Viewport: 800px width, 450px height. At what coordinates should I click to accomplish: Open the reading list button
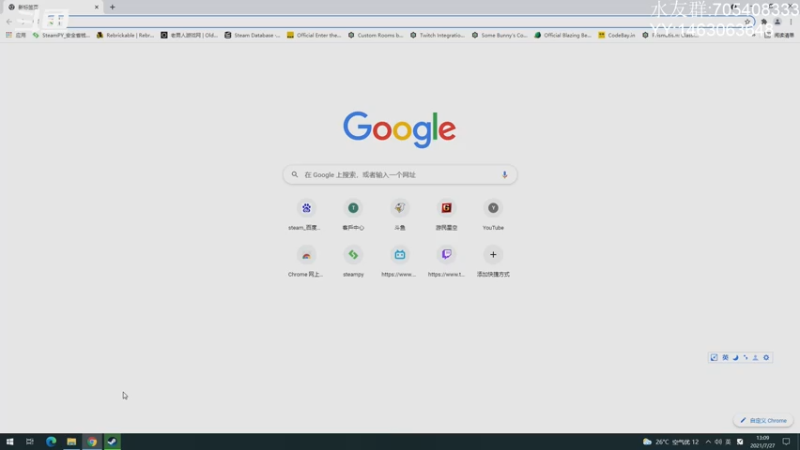pyautogui.click(x=779, y=35)
